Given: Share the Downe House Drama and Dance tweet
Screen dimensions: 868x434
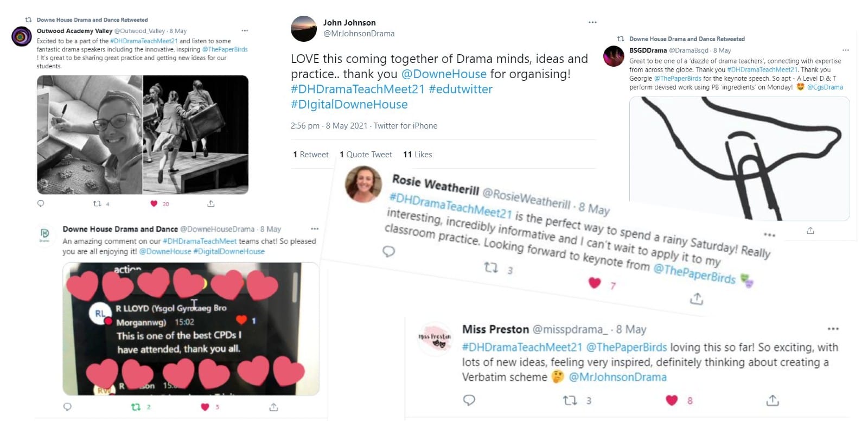Looking at the screenshot, I should pos(273,407).
